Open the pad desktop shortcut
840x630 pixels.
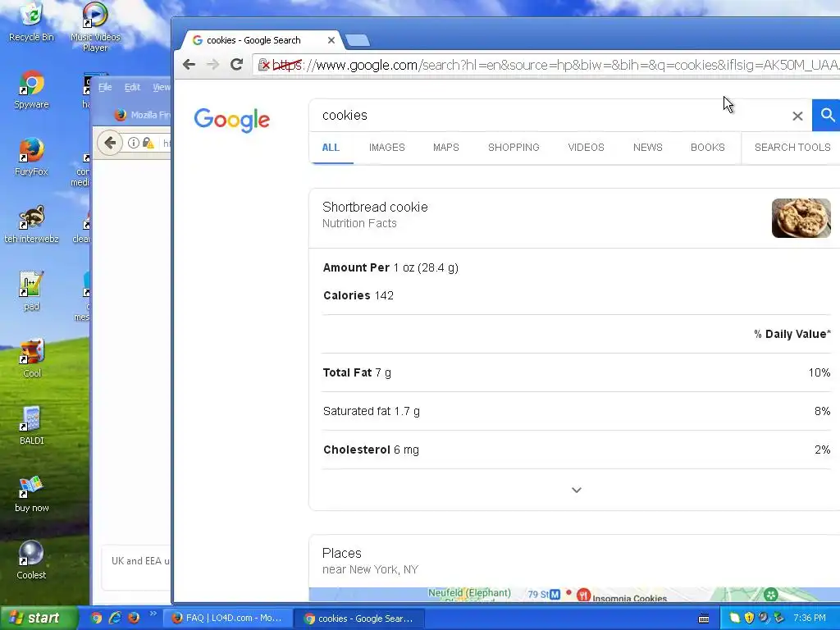(32, 291)
